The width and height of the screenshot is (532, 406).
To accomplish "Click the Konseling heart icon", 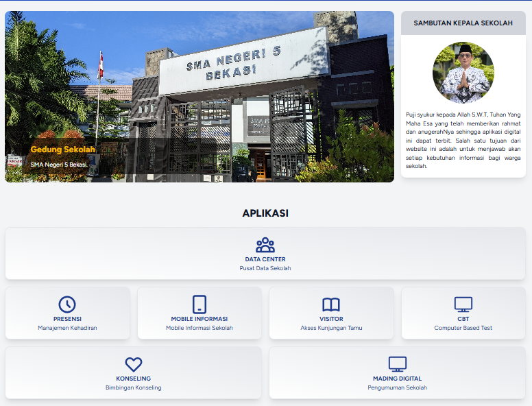I will point(134,364).
